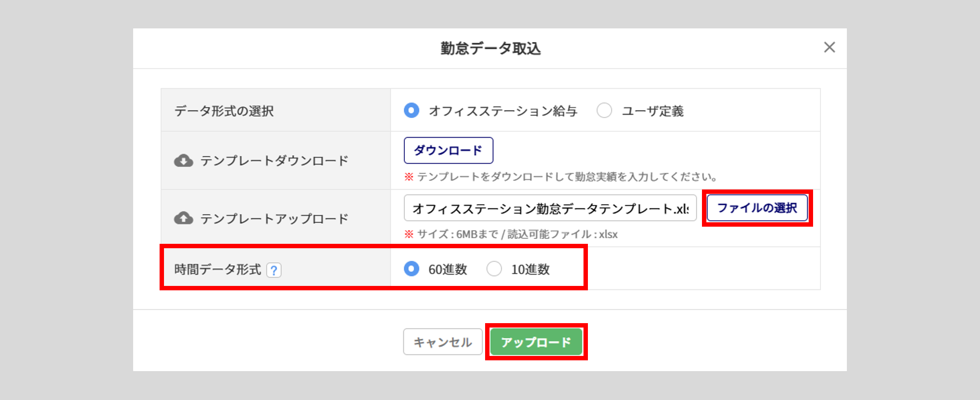Close the 勤怠データ取込 dialog with X
Image resolution: width=980 pixels, height=400 pixels.
pyautogui.click(x=829, y=47)
